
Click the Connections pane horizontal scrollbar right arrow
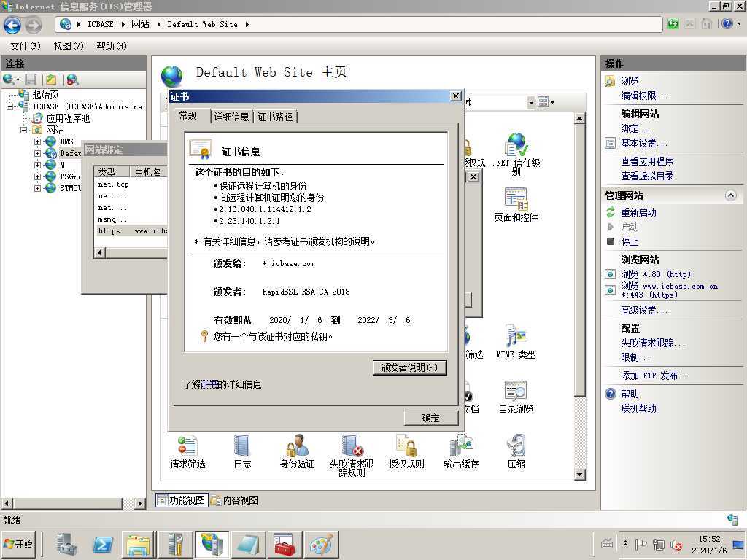[x=140, y=503]
